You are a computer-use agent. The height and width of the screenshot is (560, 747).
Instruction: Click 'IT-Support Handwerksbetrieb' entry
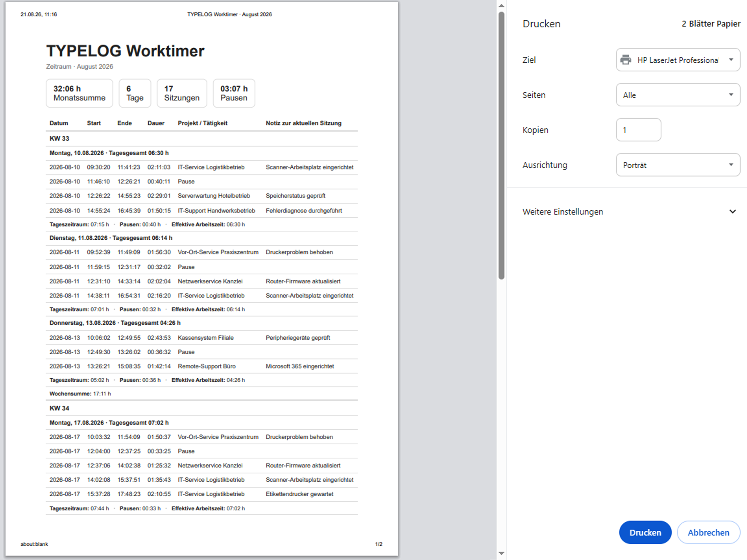tap(216, 211)
